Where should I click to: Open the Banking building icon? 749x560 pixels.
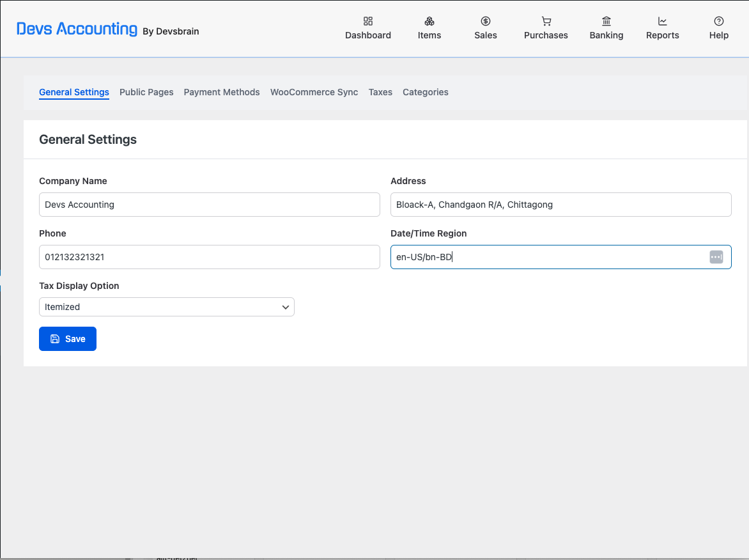click(606, 21)
